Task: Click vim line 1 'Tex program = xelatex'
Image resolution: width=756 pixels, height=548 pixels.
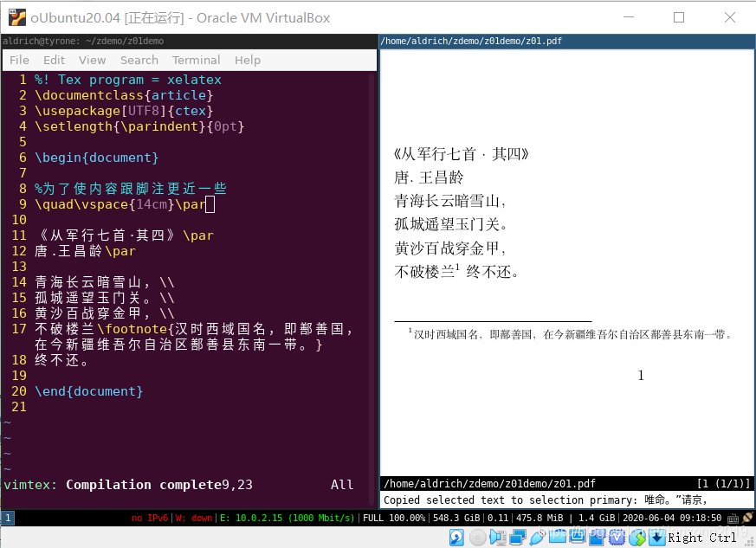Action: [128, 80]
